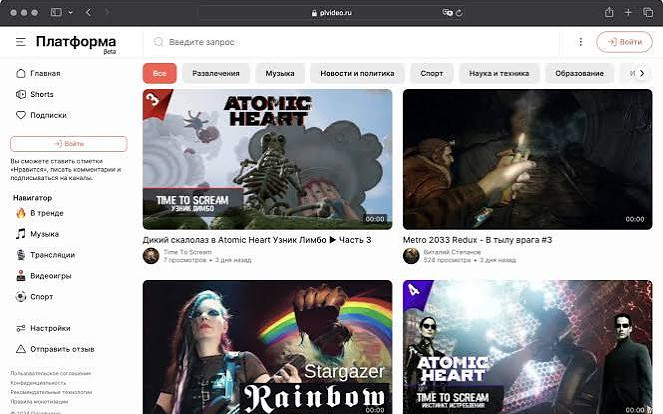
Task: Open Подписки in the sidebar
Action: [49, 115]
